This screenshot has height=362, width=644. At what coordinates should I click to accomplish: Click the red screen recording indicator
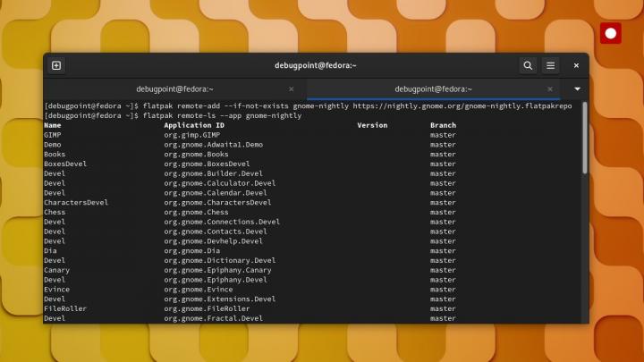pyautogui.click(x=612, y=34)
